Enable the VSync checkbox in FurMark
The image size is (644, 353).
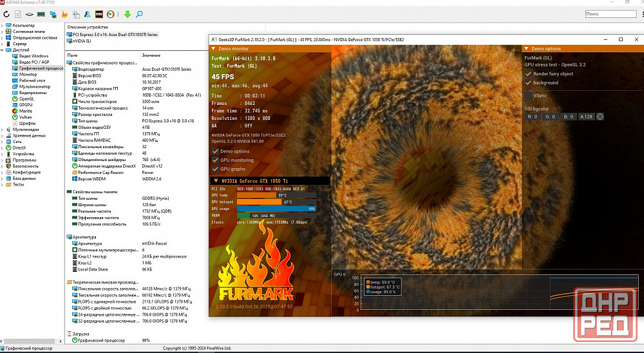tap(529, 95)
